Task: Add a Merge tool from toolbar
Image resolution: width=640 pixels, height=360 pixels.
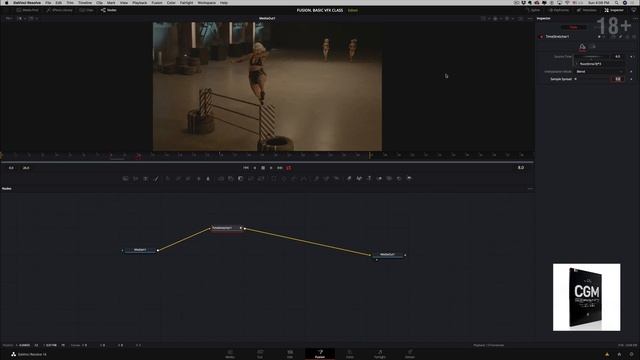Action: point(220,179)
